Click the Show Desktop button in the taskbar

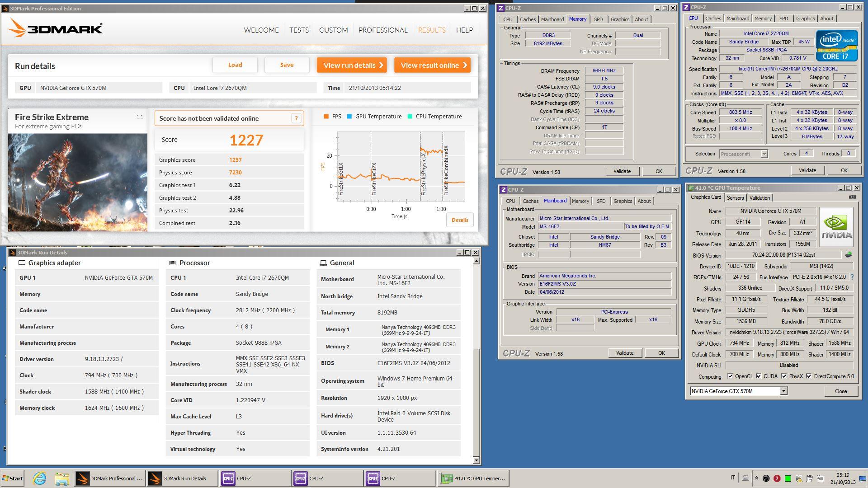pyautogui.click(x=863, y=479)
